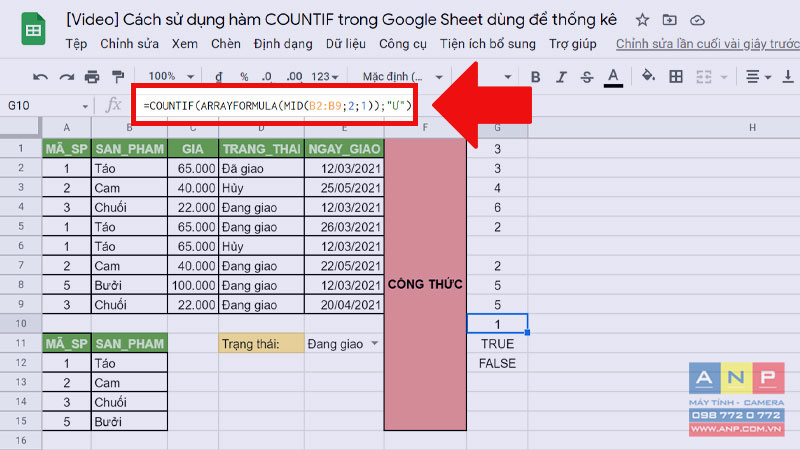Open the fill color picker
The image size is (800, 450).
pos(648,76)
